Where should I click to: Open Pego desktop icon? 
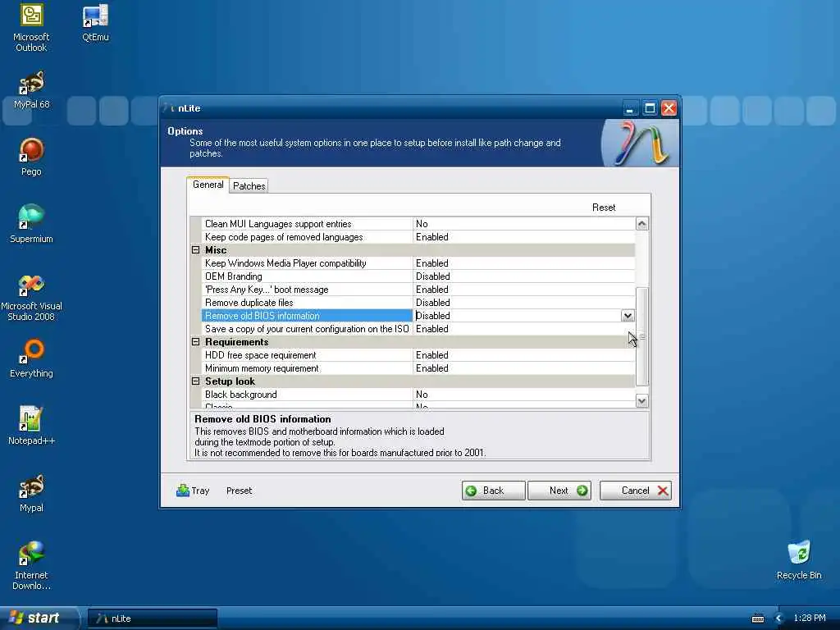pos(31,157)
